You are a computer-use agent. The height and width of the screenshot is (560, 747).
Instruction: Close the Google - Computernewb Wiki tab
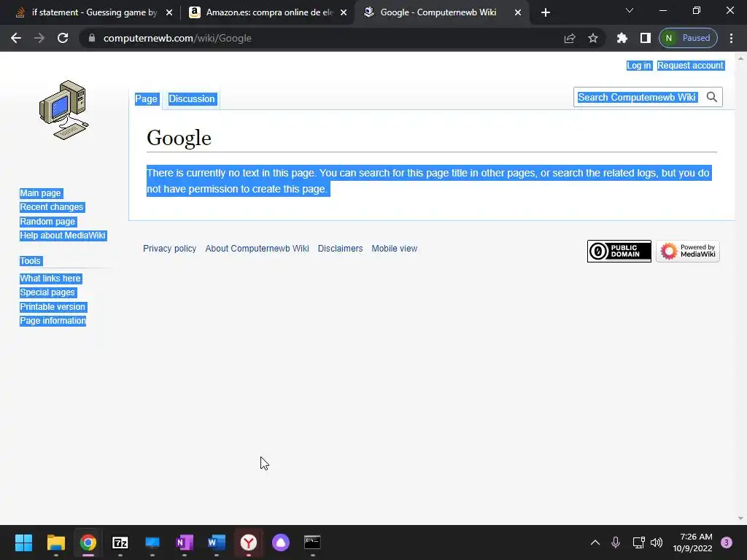(518, 12)
